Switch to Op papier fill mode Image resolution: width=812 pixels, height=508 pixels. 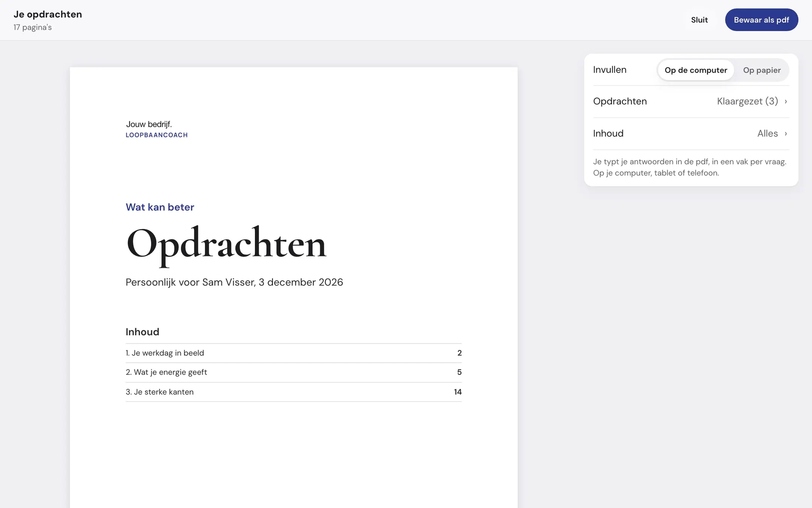(762, 70)
